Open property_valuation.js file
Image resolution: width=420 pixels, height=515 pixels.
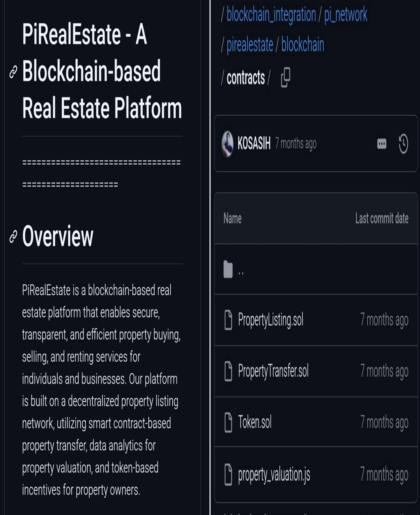[x=274, y=475]
